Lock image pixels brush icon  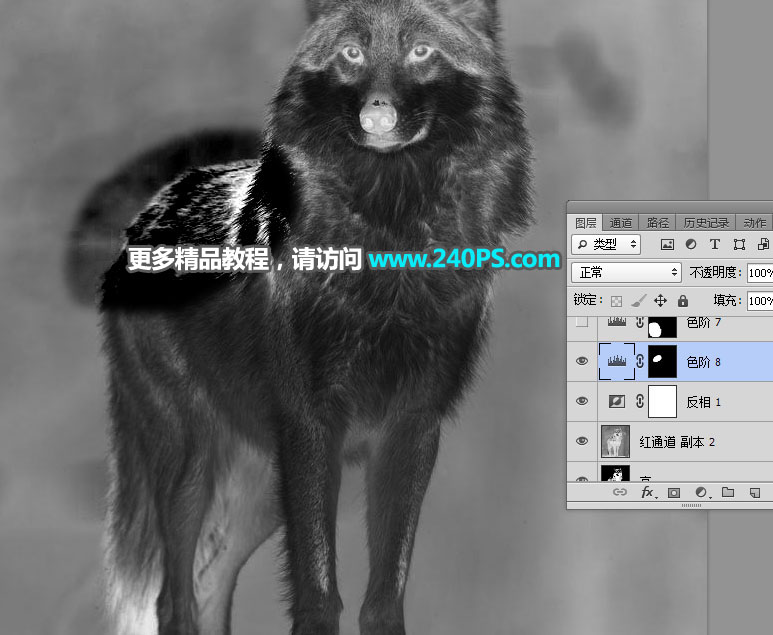click(638, 300)
